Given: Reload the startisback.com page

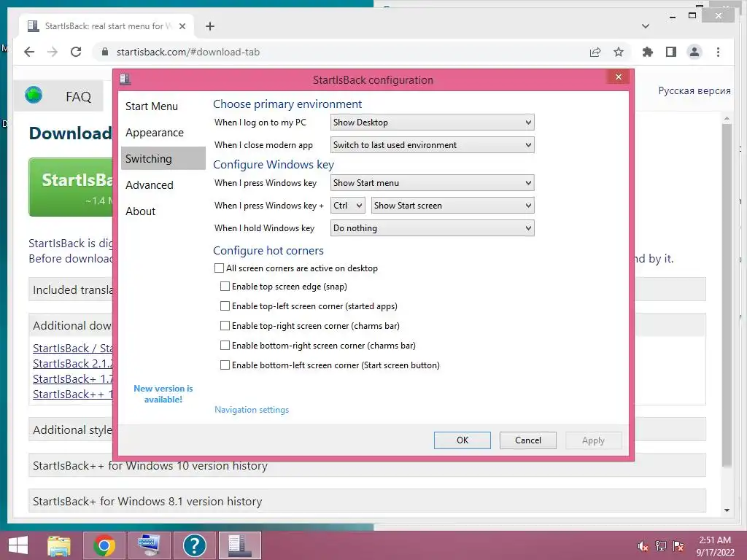Looking at the screenshot, I should 76,52.
